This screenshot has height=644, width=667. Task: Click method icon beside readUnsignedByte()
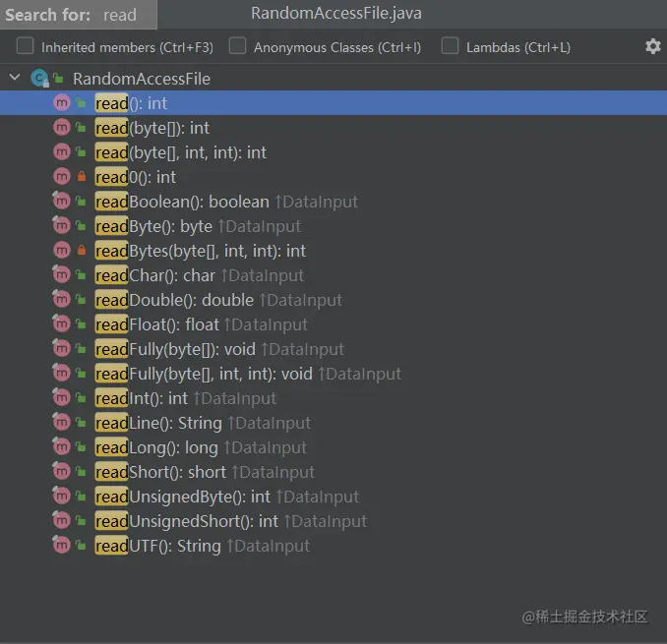(61, 496)
